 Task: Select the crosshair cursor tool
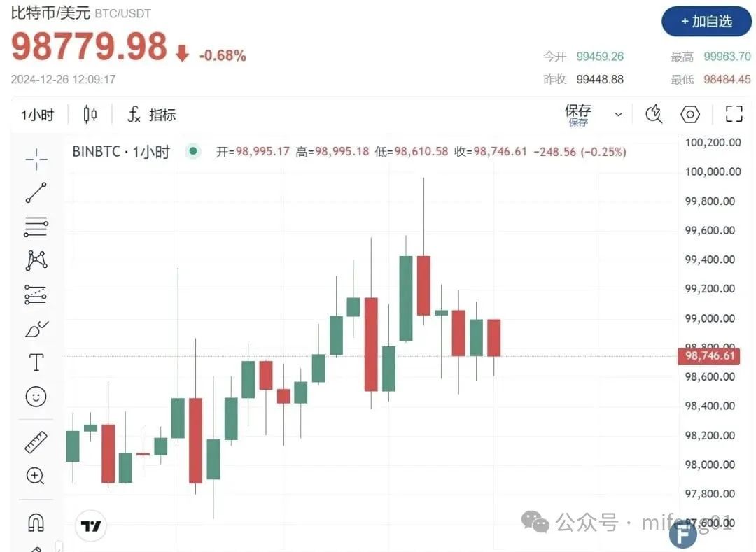35,159
